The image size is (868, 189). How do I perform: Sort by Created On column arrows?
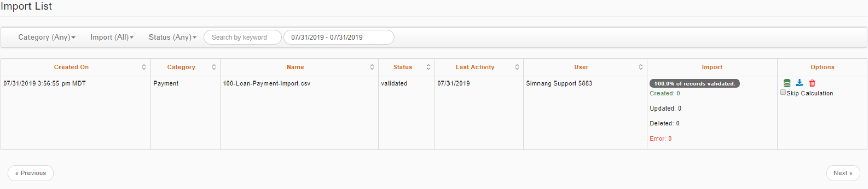pos(144,67)
